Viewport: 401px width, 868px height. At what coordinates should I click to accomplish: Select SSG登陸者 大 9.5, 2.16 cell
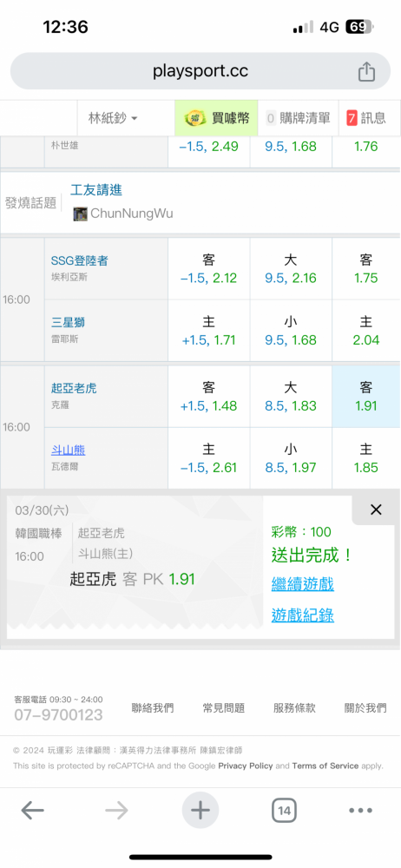click(x=291, y=269)
